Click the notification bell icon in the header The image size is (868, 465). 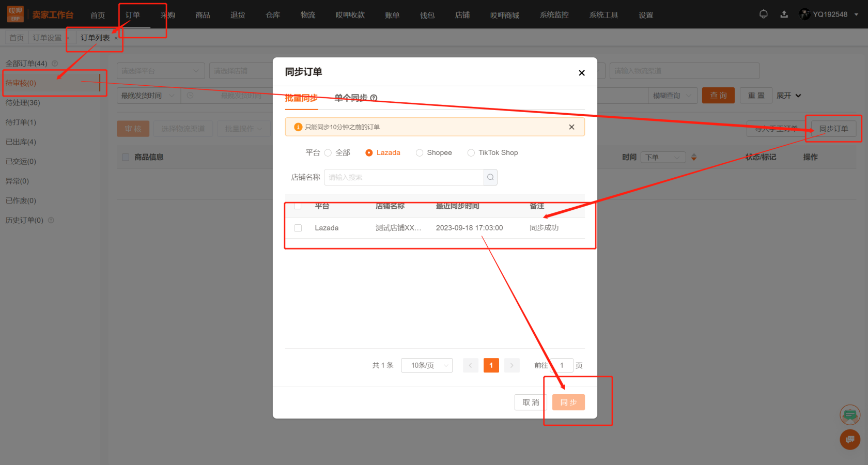(763, 14)
